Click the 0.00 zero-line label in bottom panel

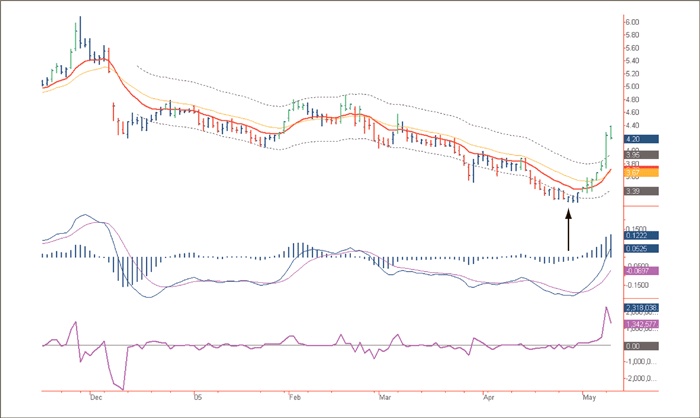point(634,346)
